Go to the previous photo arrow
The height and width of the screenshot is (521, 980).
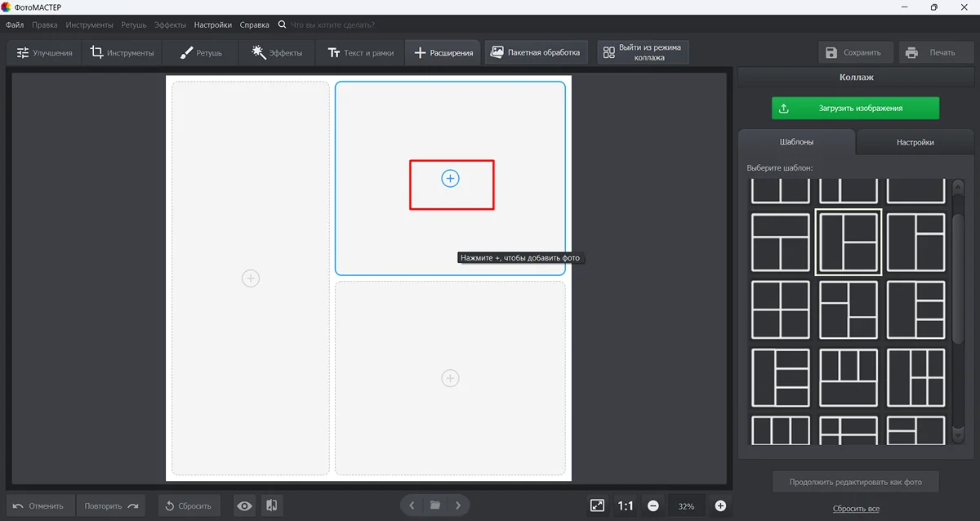(x=412, y=505)
